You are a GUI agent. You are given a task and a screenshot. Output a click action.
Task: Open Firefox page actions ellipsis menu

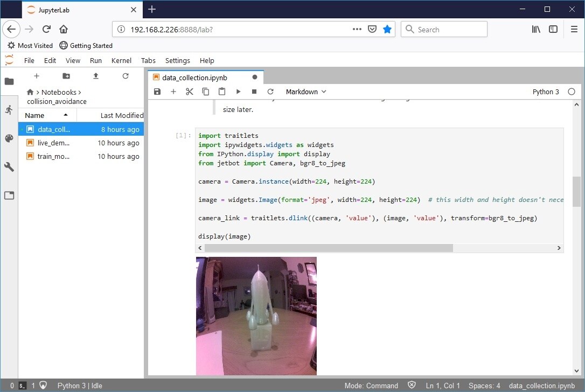(357, 29)
